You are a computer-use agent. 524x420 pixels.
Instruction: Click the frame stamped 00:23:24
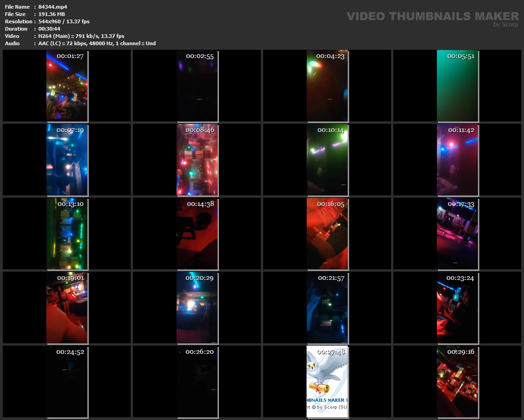457,308
